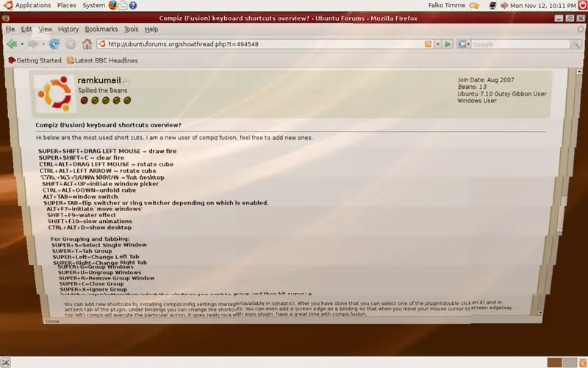
Task: Open the File menu
Action: pyautogui.click(x=10, y=29)
